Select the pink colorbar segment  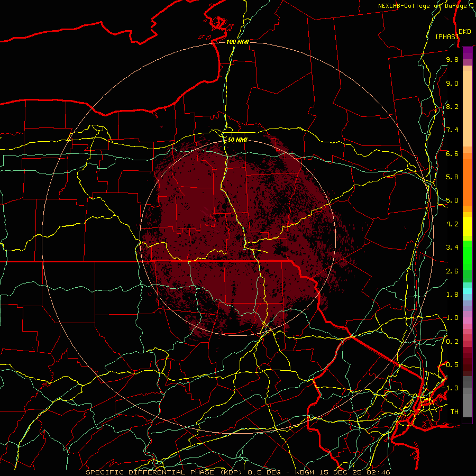pyautogui.click(x=467, y=321)
